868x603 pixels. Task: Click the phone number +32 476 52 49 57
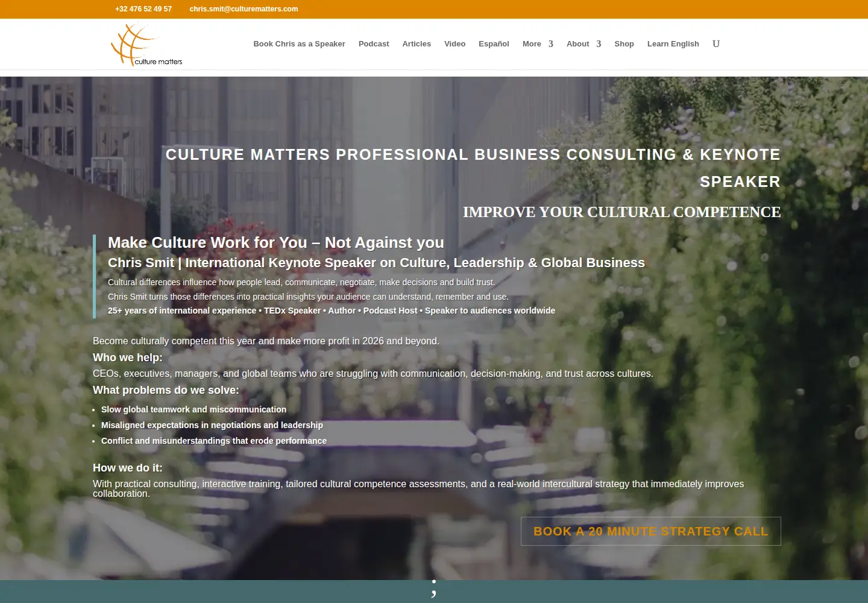coord(143,9)
